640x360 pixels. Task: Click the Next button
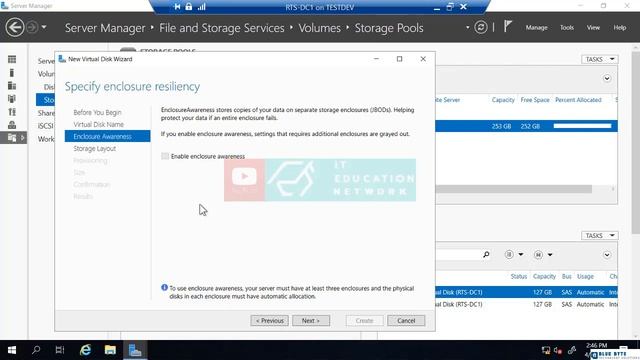tap(311, 320)
